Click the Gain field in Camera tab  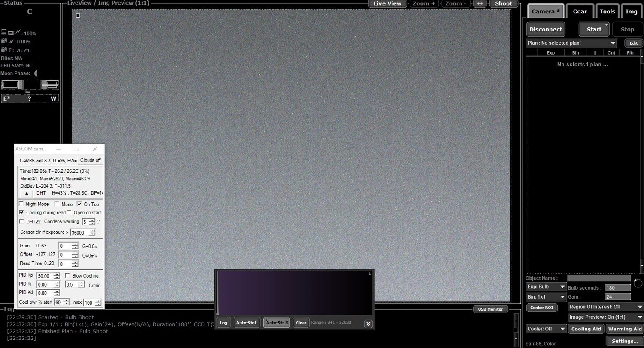(617, 297)
